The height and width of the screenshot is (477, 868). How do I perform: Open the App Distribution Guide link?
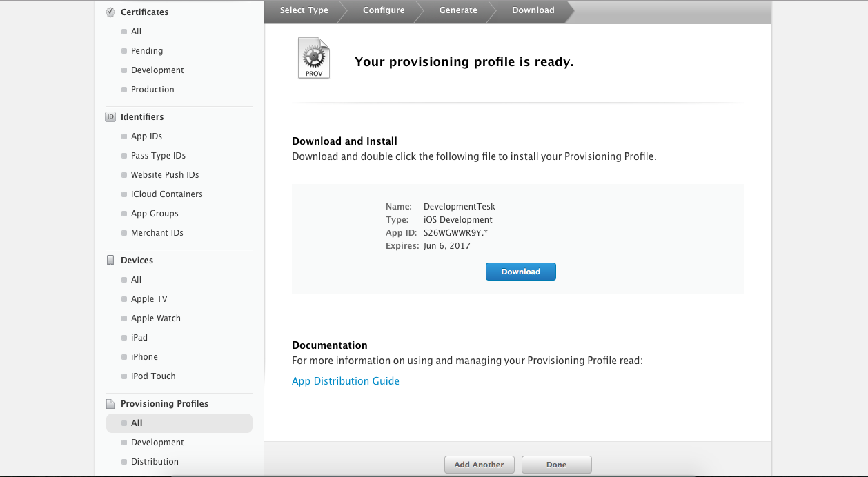[x=345, y=381]
